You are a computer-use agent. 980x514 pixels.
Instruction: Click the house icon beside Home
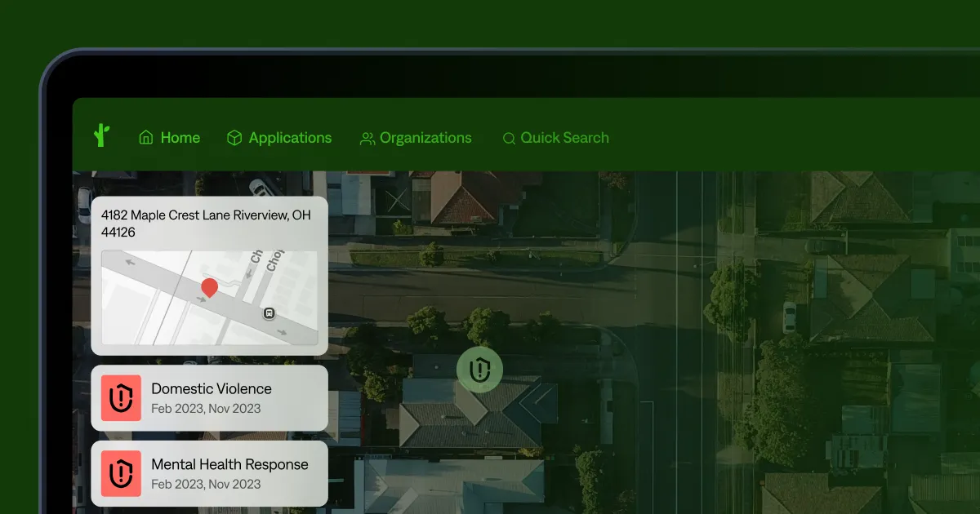click(146, 138)
